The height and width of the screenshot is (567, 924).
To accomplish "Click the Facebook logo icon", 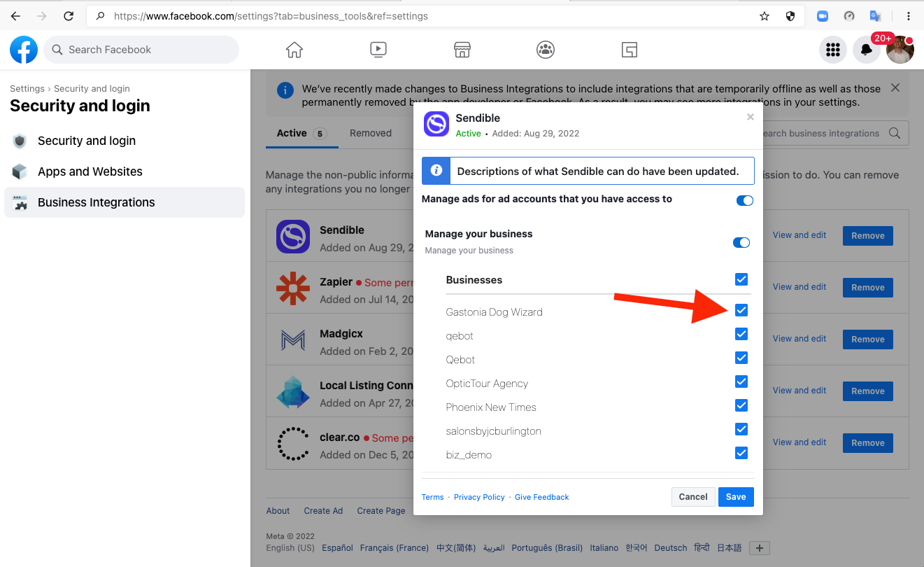I will 24,50.
